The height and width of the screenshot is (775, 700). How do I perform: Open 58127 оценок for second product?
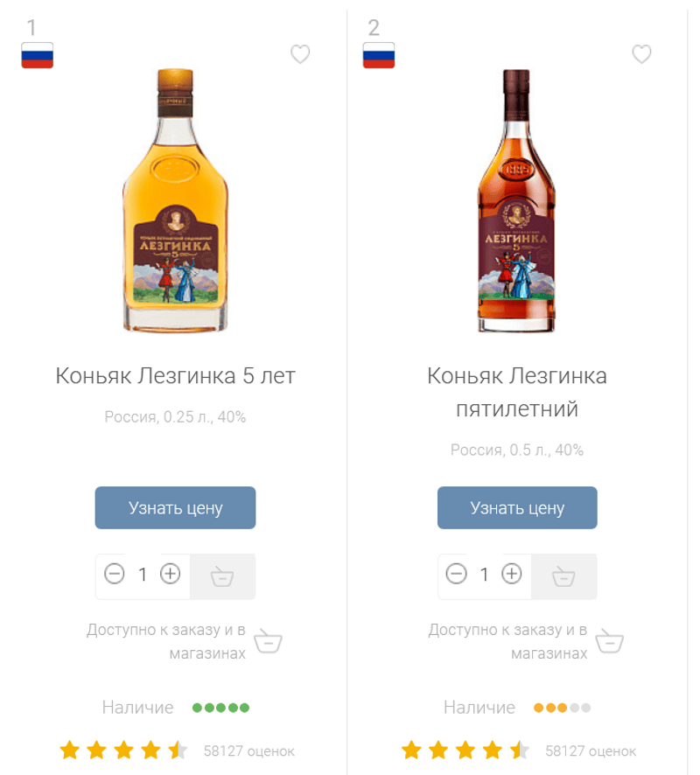click(x=591, y=751)
